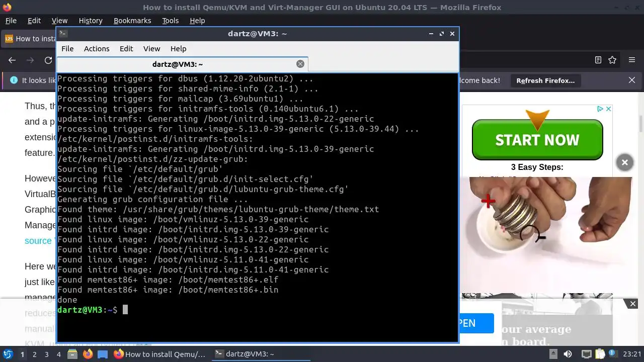
Task: Click the terminal prompt input line
Action: point(258,310)
